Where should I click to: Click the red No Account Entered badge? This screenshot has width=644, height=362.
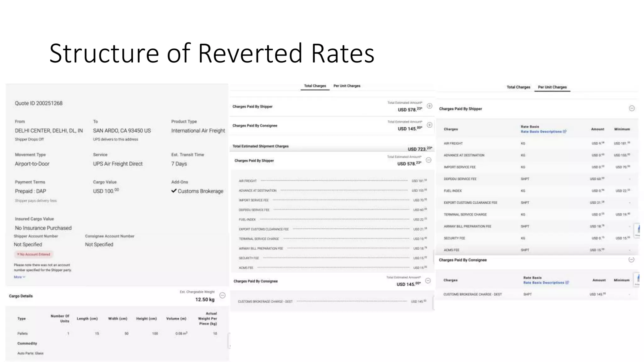coord(34,254)
